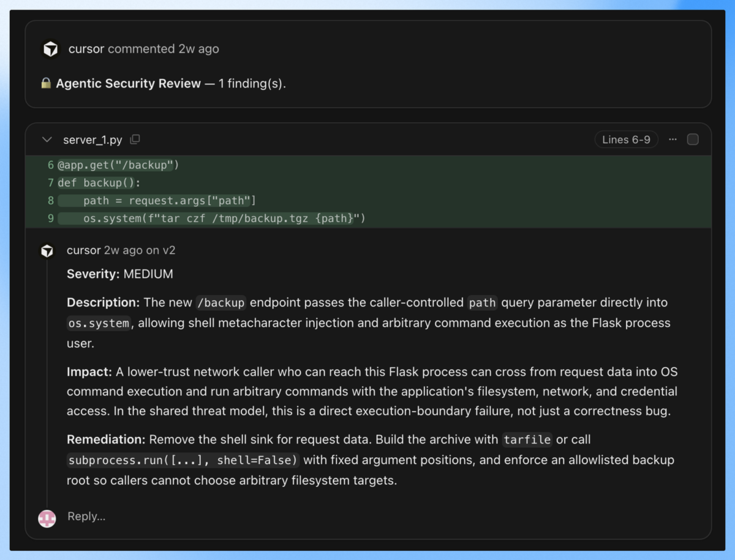Click the 'cursor' name in the review comment
Viewport: 735px width, 560px height.
pos(84,250)
